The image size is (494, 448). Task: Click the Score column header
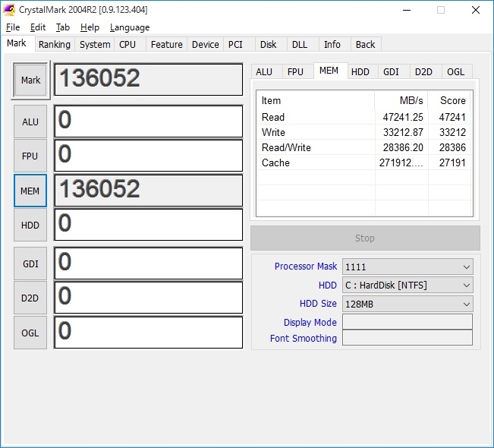(x=452, y=100)
